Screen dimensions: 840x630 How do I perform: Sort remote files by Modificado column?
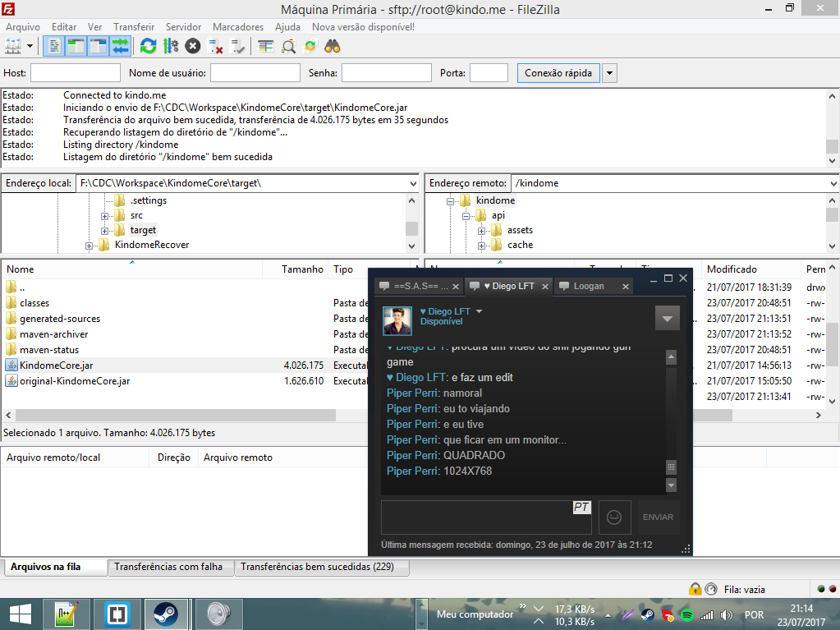click(750, 269)
